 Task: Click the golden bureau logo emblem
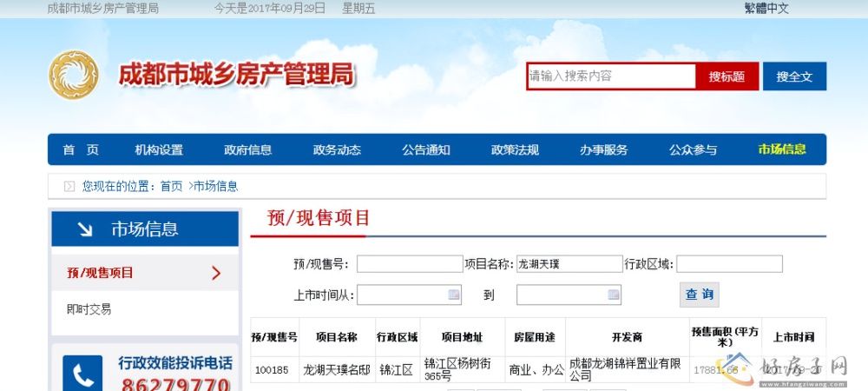(73, 76)
